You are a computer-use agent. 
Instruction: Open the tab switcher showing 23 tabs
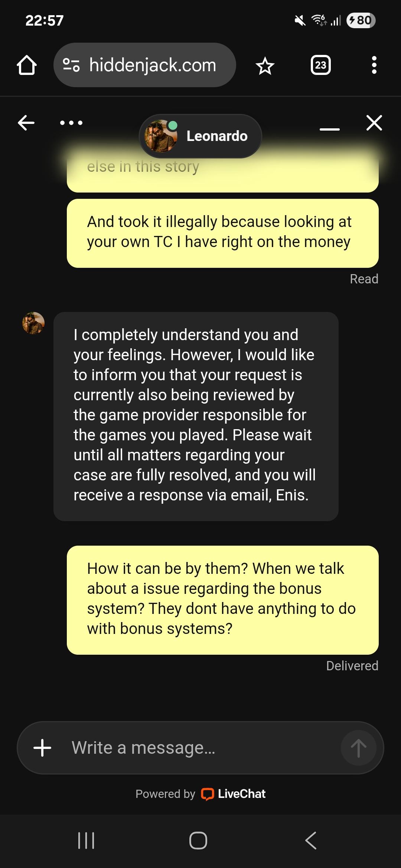pos(320,65)
